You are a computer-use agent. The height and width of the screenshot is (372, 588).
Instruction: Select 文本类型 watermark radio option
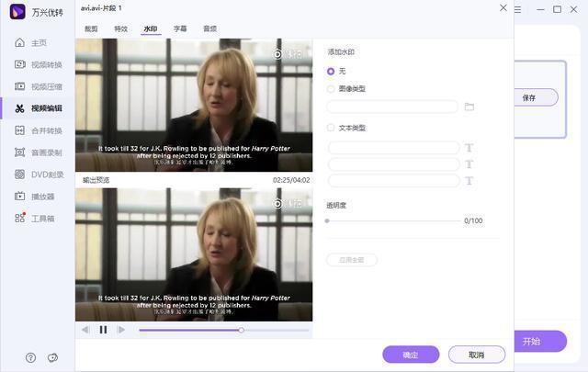click(x=332, y=128)
